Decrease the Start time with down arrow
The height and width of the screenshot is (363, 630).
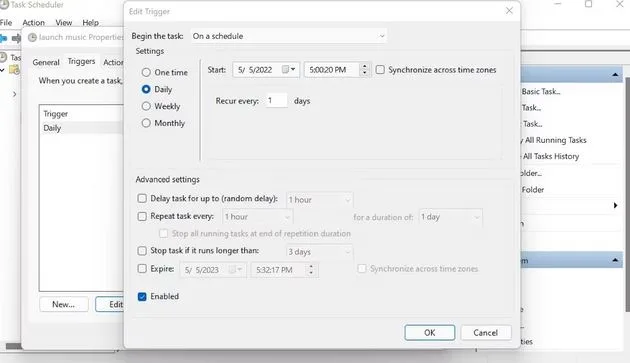(x=364, y=73)
